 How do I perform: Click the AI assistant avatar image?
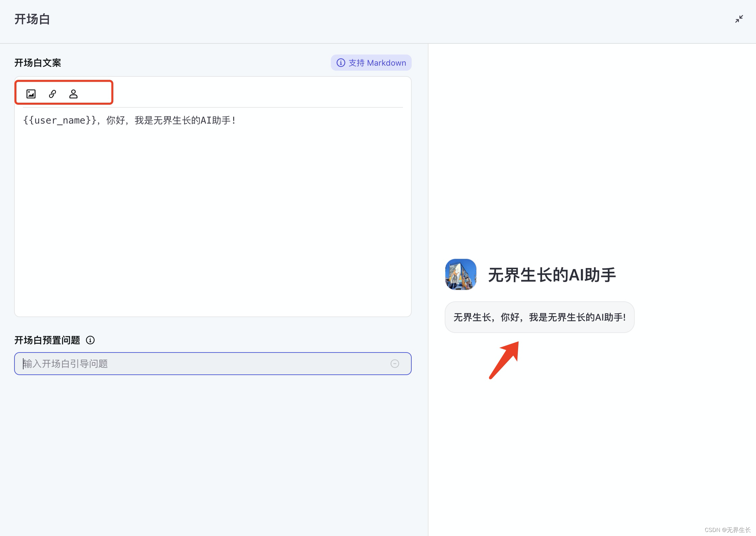click(x=461, y=274)
